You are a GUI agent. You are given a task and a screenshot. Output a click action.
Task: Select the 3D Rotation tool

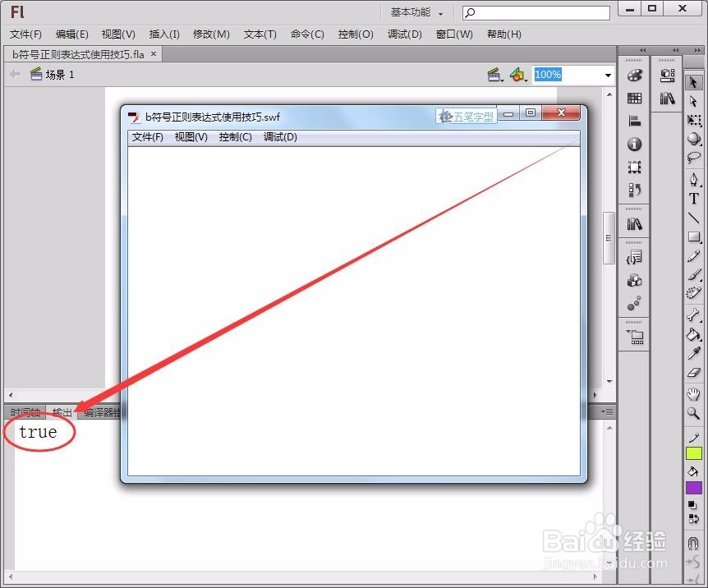[x=693, y=138]
